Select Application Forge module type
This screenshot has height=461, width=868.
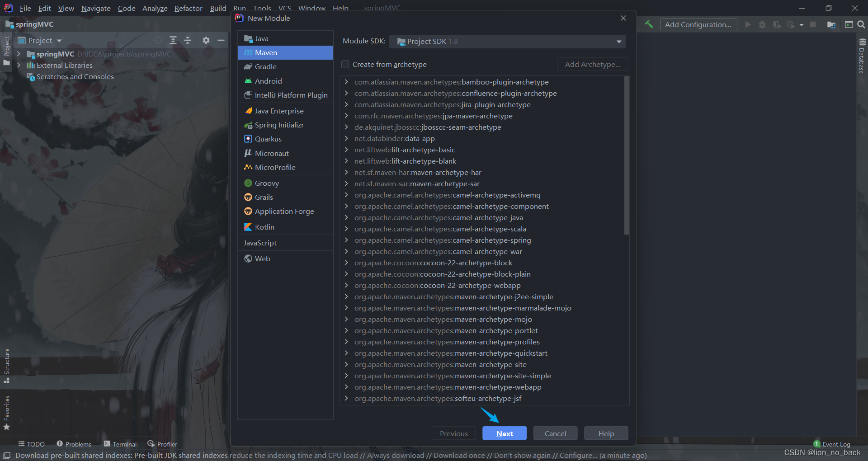coord(285,211)
